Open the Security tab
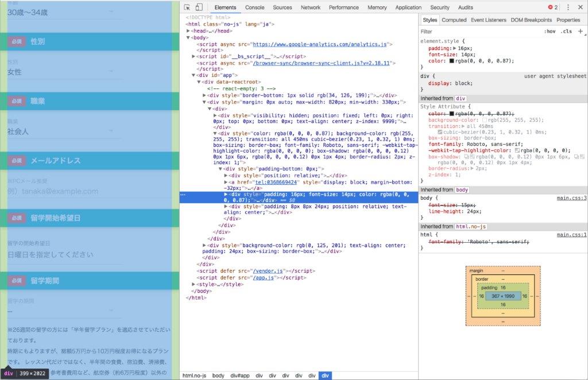Image resolution: width=588 pixels, height=380 pixels. pos(440,7)
